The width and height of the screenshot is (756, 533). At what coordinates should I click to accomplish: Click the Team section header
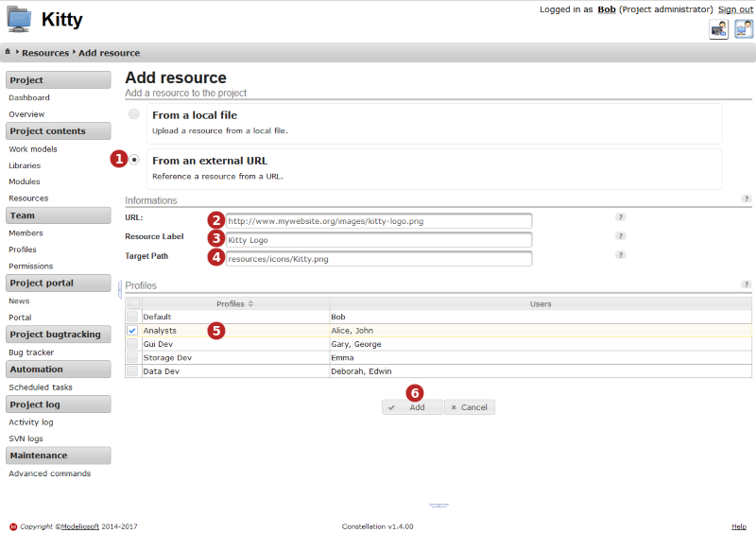pyautogui.click(x=59, y=215)
